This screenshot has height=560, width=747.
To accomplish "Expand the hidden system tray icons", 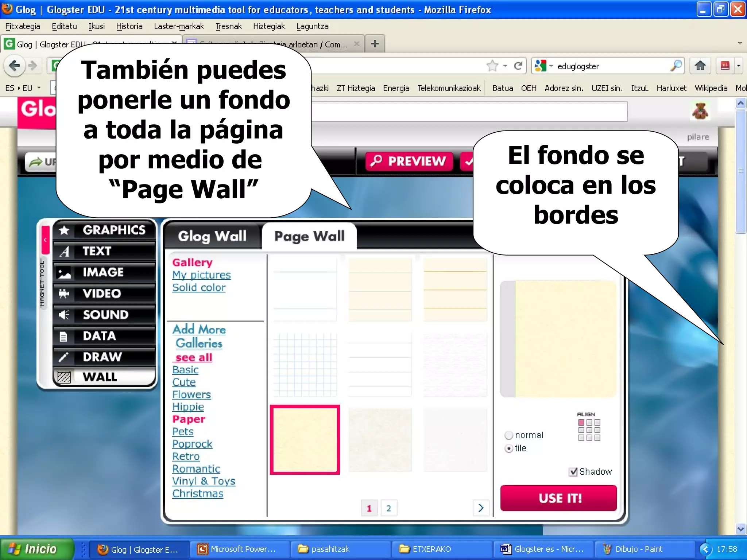I will [705, 549].
